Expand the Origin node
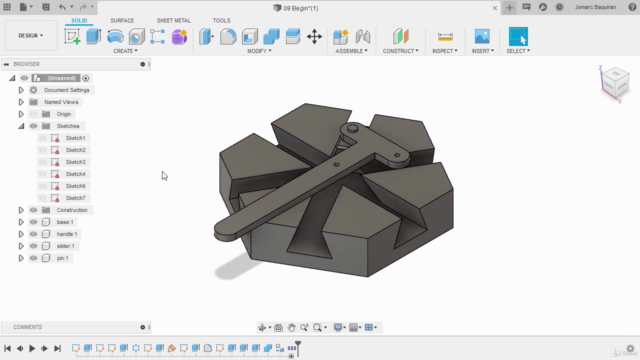This screenshot has height=360, width=640. point(21,114)
